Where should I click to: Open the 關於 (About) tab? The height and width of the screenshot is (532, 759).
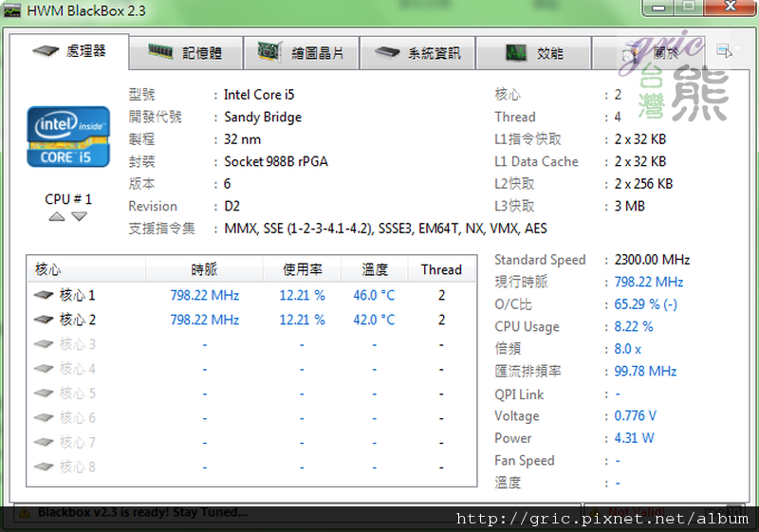click(649, 53)
